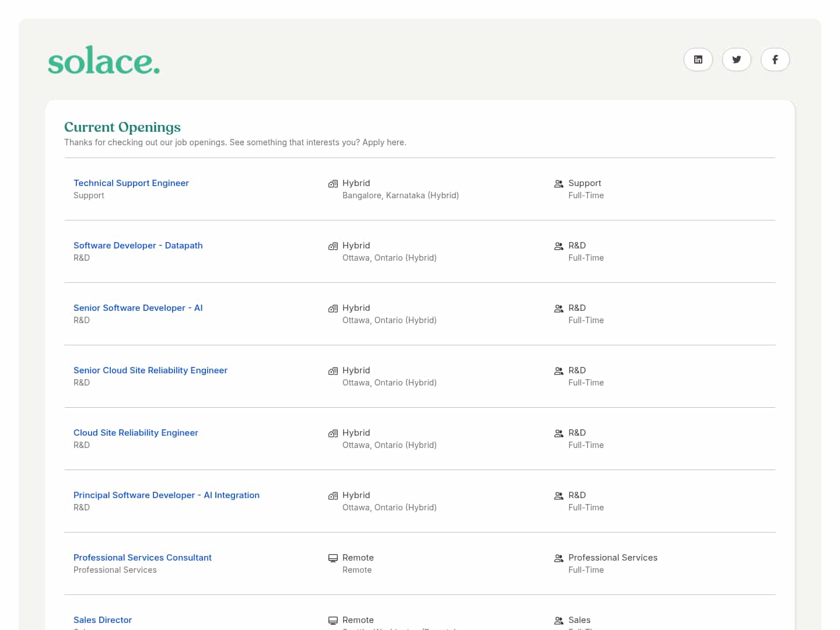Click team icon in Senior Cloud Site Reliability row
840x630 pixels.
(x=559, y=371)
